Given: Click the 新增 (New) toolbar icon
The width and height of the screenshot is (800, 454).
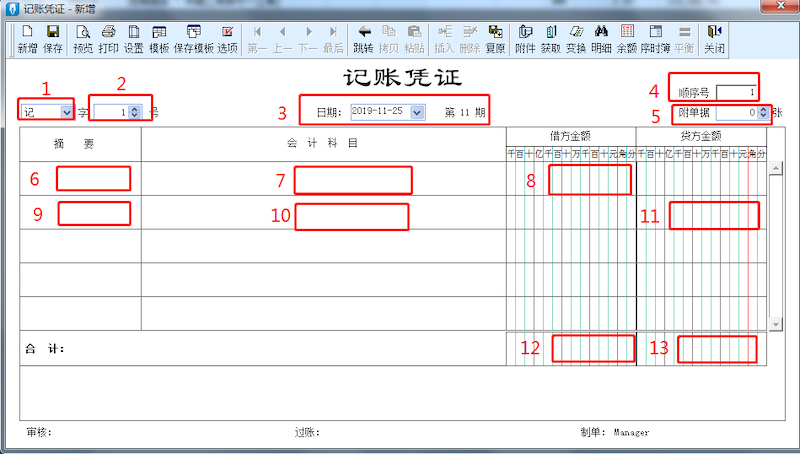Looking at the screenshot, I should (27, 39).
